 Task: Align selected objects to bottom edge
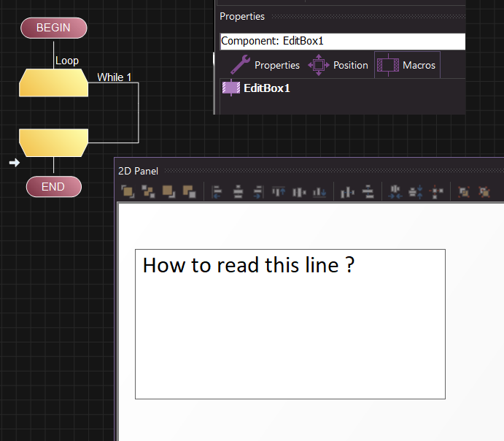[319, 192]
